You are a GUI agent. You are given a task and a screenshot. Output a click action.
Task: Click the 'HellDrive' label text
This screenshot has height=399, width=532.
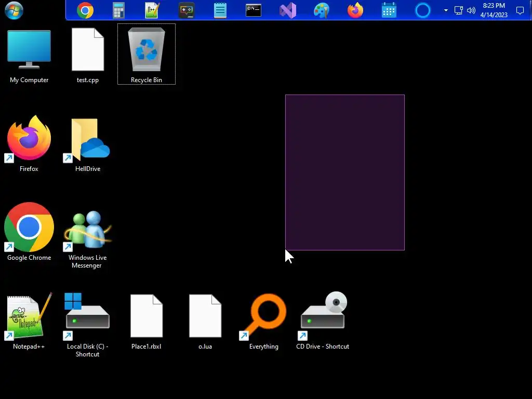coord(87,169)
